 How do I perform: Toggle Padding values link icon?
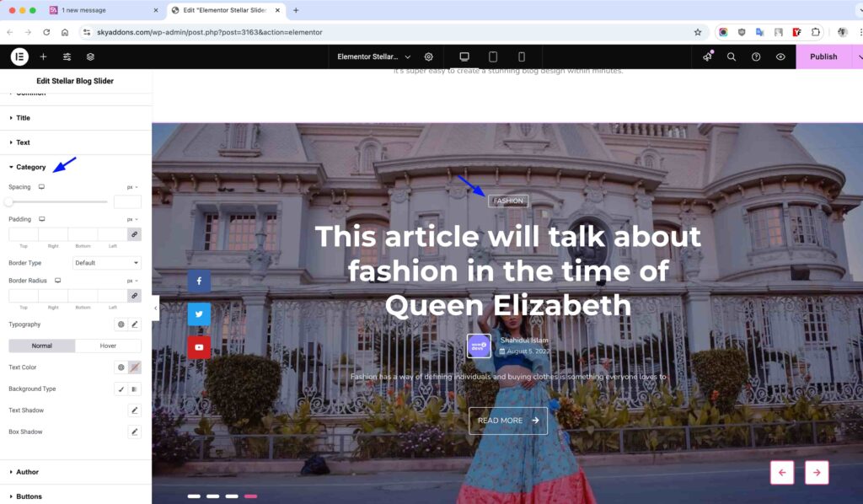(x=134, y=234)
